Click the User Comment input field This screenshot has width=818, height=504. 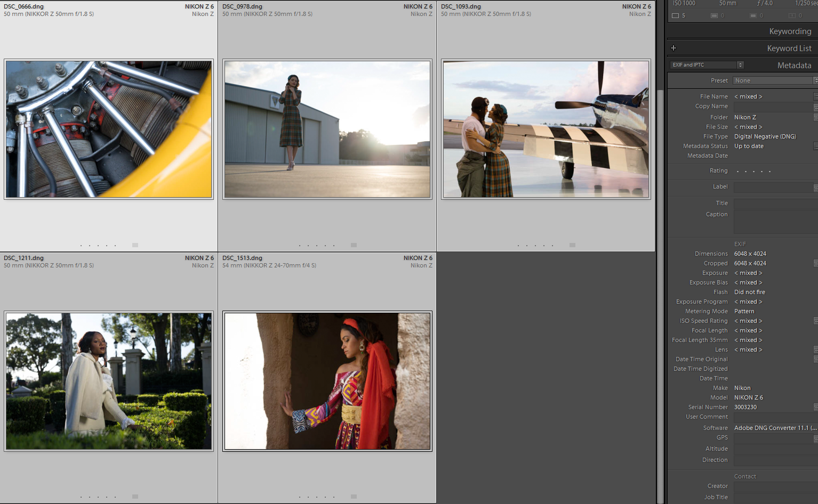tap(775, 417)
